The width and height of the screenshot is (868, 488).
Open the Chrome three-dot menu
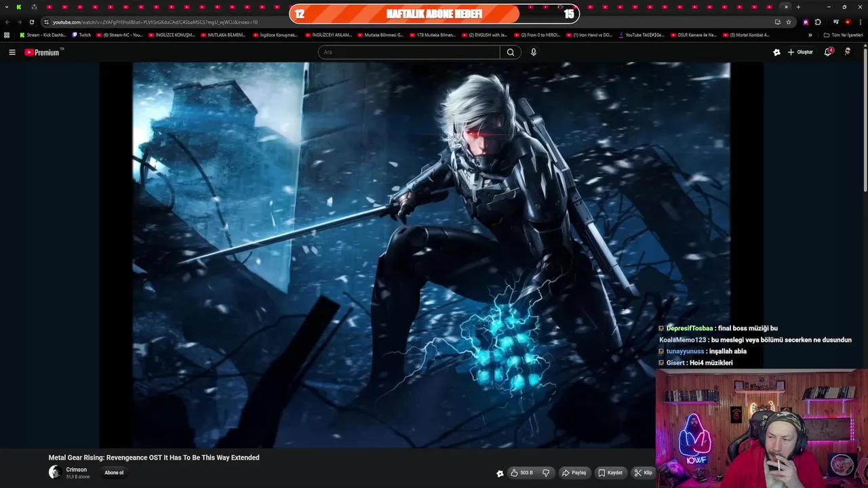click(x=860, y=22)
